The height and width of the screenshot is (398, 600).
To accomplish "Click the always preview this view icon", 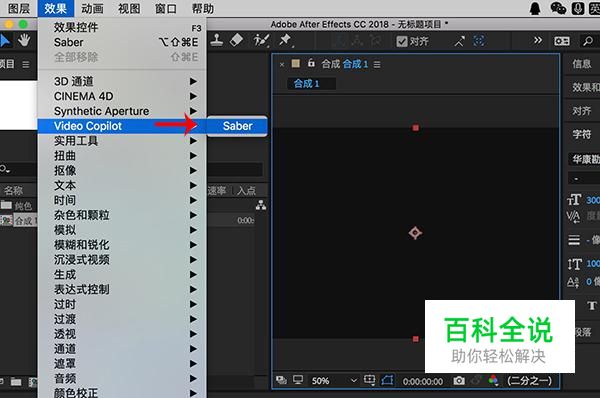I will click(x=281, y=380).
